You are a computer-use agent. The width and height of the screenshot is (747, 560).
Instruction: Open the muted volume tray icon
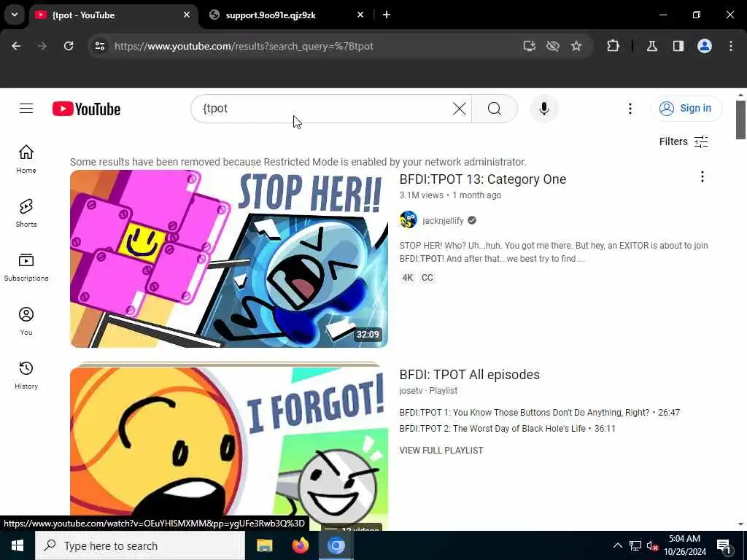[x=652, y=545]
